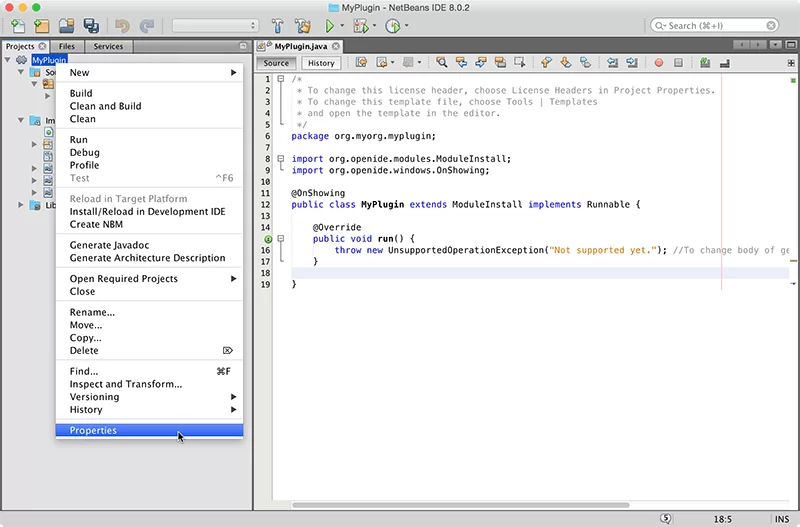Choose Properties in the context menu
The image size is (800, 527).
(149, 431)
